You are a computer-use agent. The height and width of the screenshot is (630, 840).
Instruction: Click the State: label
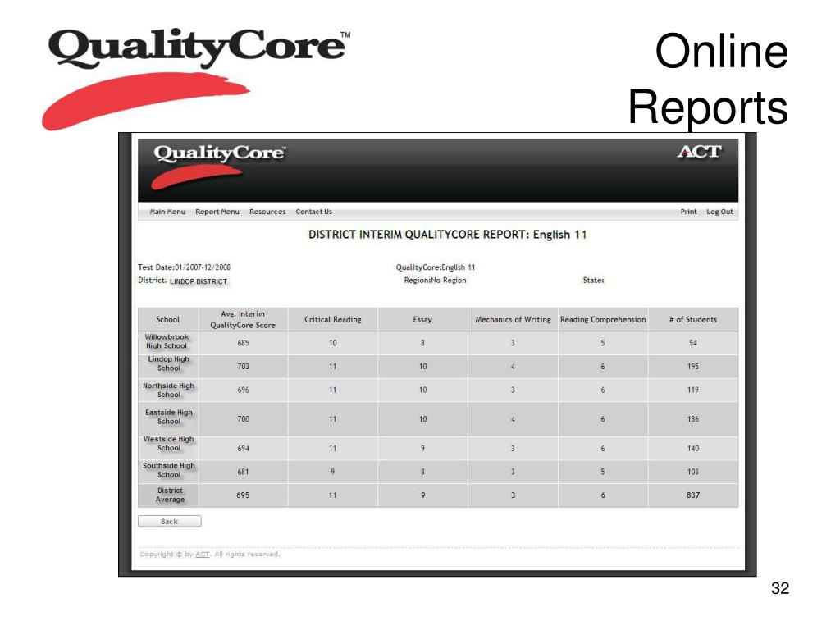(593, 281)
